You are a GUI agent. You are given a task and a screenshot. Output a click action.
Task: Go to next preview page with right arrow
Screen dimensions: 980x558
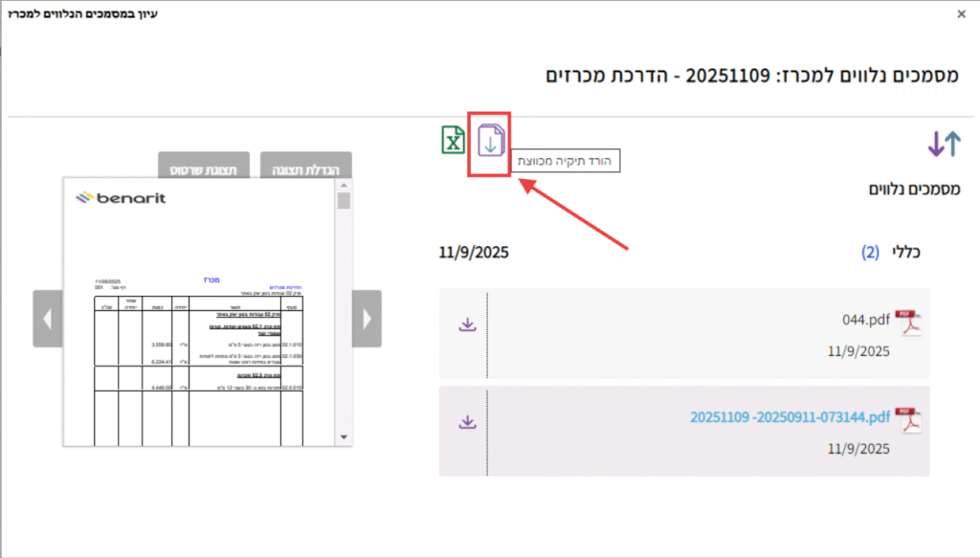tap(367, 318)
